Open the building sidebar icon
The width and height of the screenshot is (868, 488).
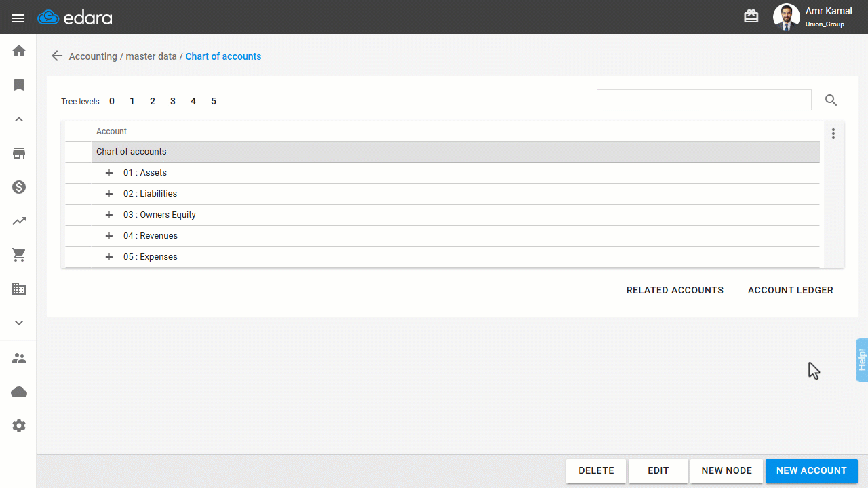[x=19, y=289]
